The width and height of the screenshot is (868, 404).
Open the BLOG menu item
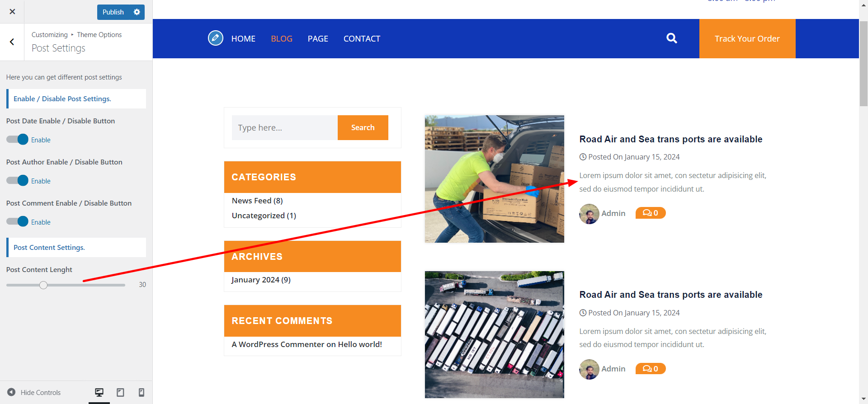[281, 39]
